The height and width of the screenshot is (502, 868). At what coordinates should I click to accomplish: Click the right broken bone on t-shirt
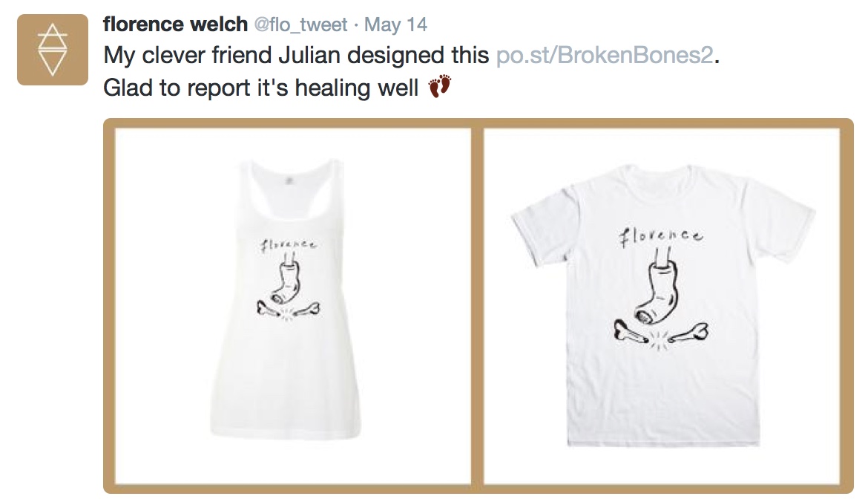pos(688,333)
